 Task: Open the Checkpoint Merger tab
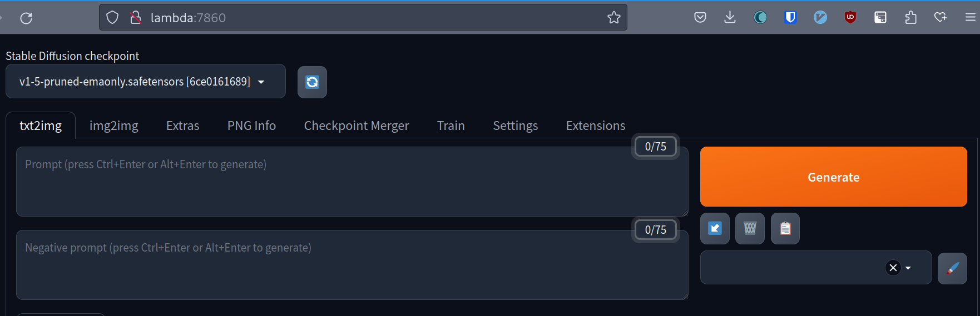(357, 126)
